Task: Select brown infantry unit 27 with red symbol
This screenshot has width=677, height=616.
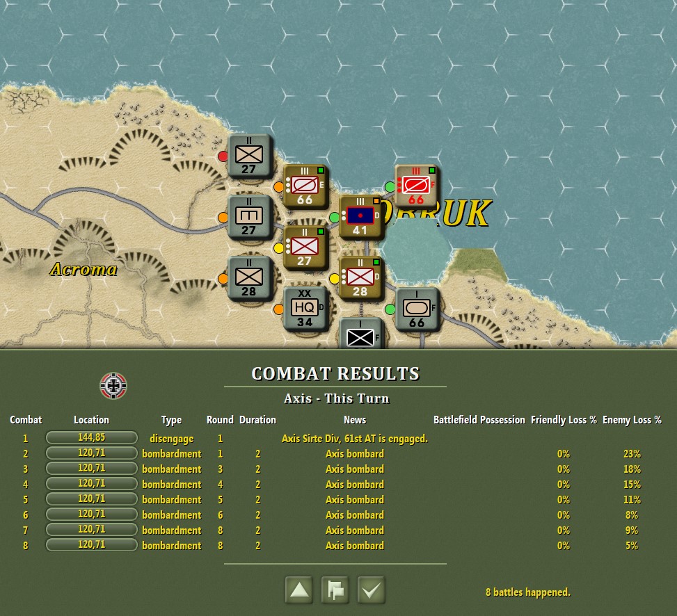Action: [x=305, y=248]
